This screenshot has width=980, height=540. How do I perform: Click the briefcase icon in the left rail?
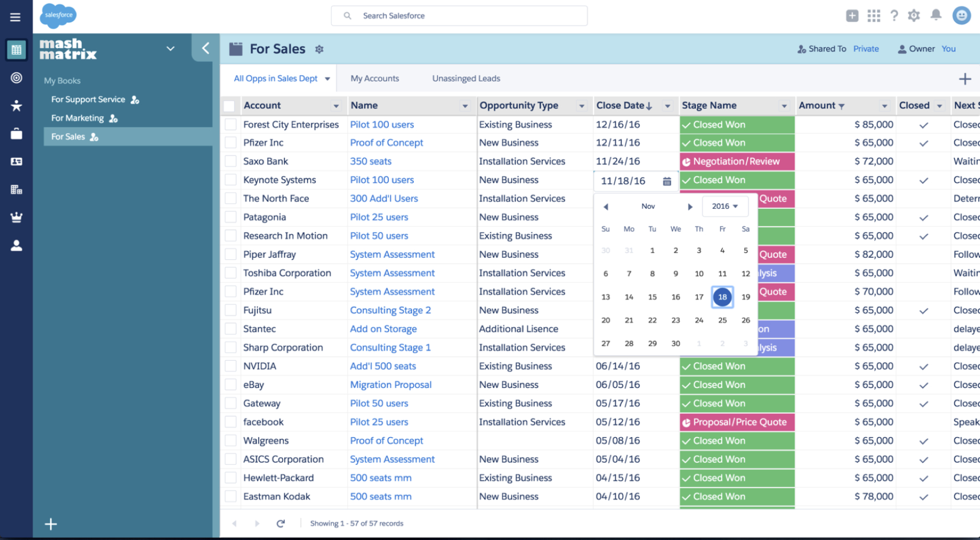tap(16, 134)
